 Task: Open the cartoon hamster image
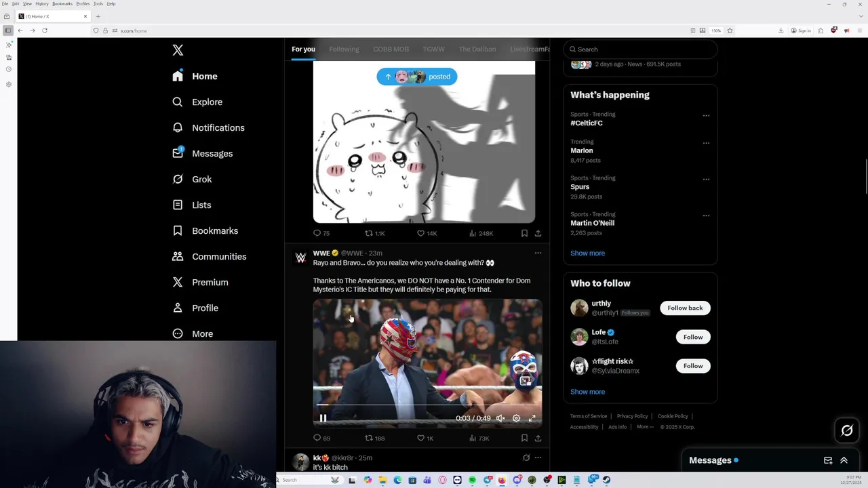click(424, 142)
